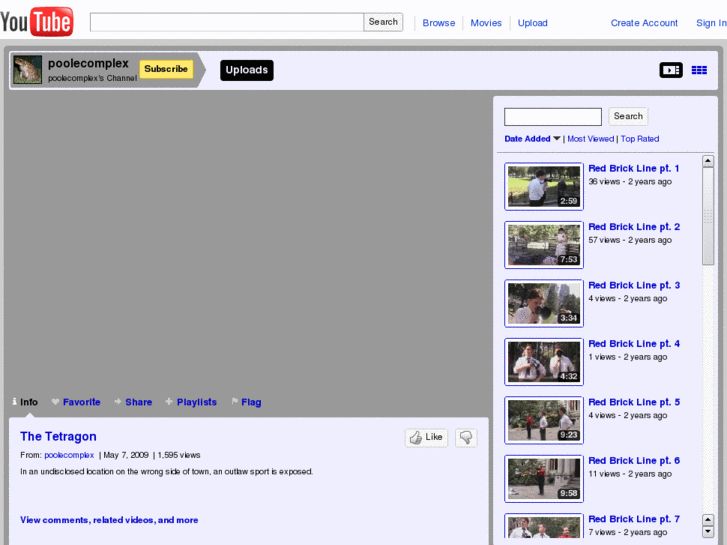The image size is (727, 545).
Task: Click the channel Search button
Action: coord(628,116)
